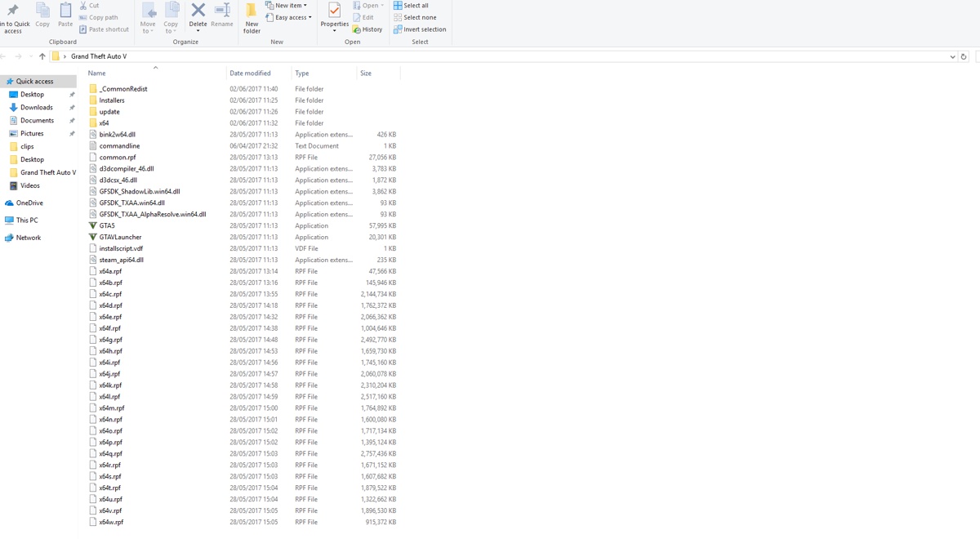The image size is (980, 539).
Task: Click the Forward navigation arrow
Action: (19, 56)
